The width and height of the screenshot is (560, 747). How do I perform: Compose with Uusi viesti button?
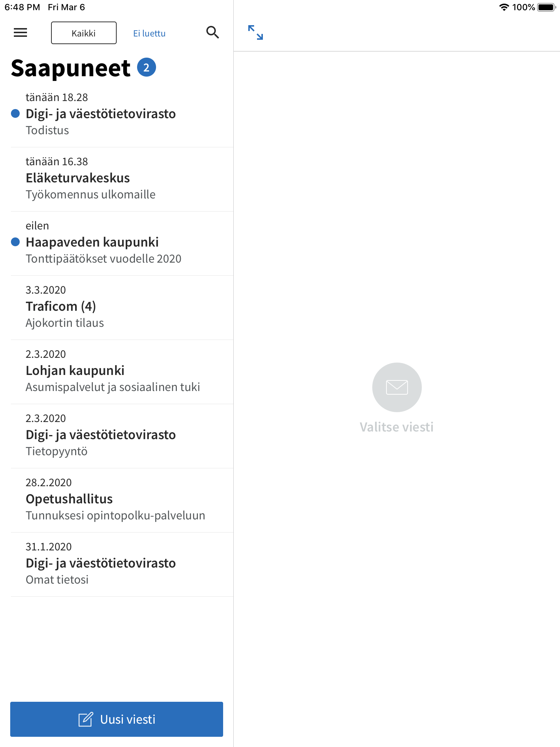tap(117, 719)
